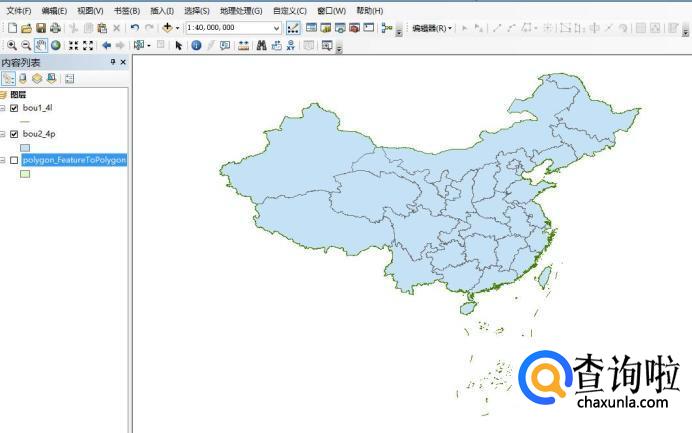Pin the table of contents panel
This screenshot has height=433, width=692.
[113, 62]
